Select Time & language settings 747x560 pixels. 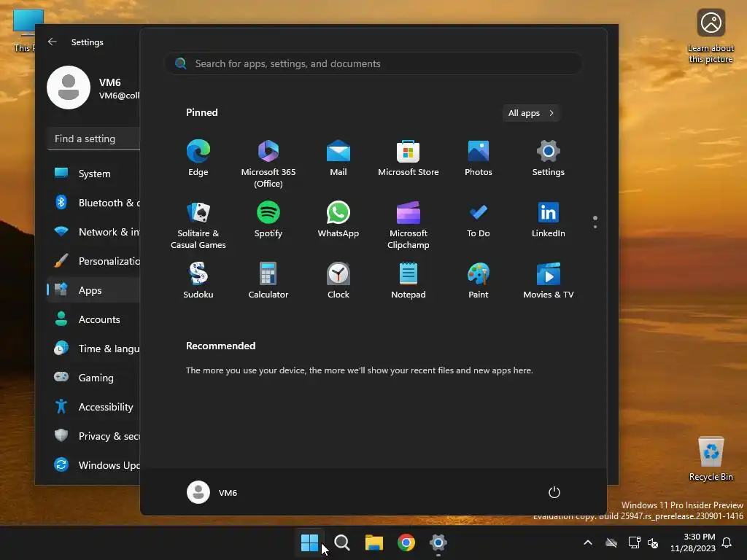tap(94, 348)
